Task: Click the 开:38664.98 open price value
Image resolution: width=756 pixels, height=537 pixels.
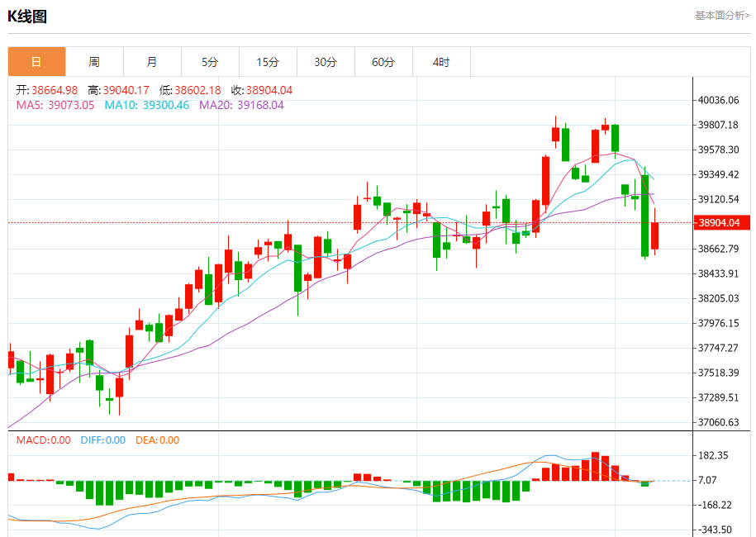Action: coord(47,90)
